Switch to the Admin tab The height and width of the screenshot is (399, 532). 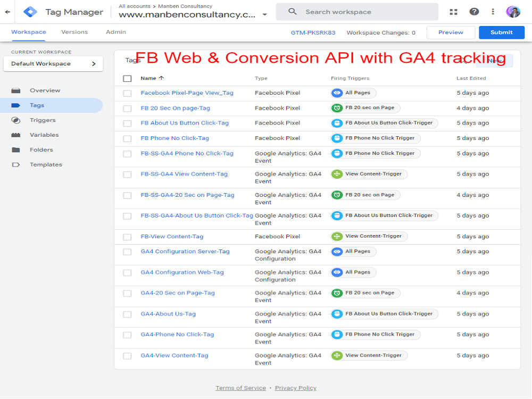pyautogui.click(x=115, y=32)
